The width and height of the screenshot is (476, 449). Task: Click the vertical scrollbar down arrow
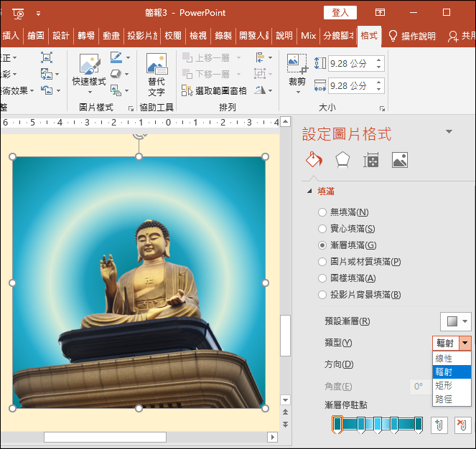[285, 400]
